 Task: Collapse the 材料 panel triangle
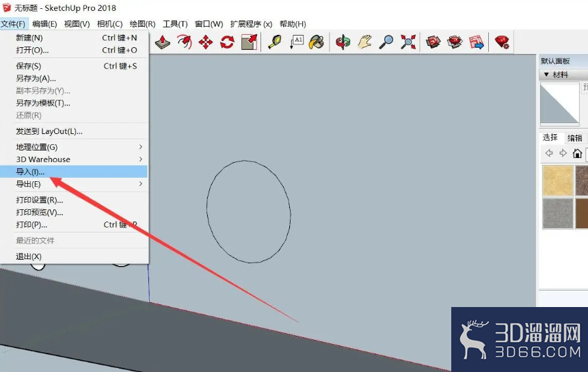pos(546,75)
